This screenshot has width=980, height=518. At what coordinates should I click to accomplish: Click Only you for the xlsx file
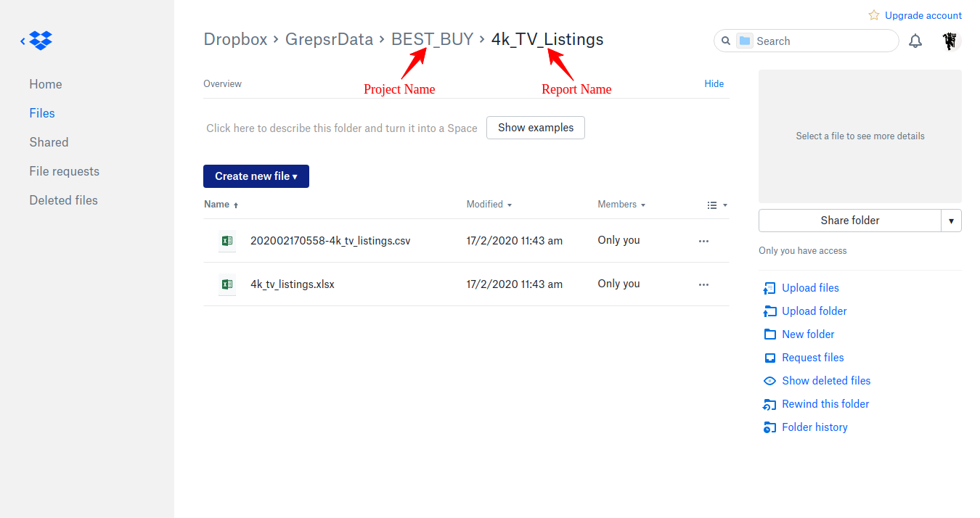618,284
